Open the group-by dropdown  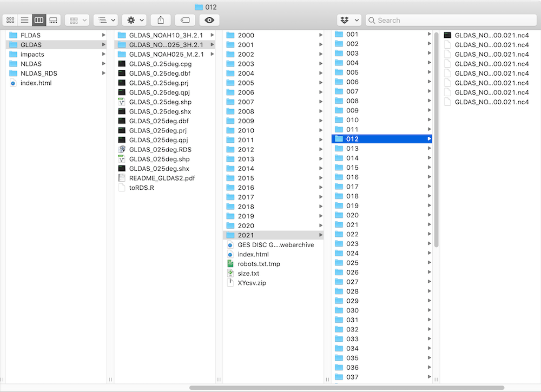click(x=105, y=20)
